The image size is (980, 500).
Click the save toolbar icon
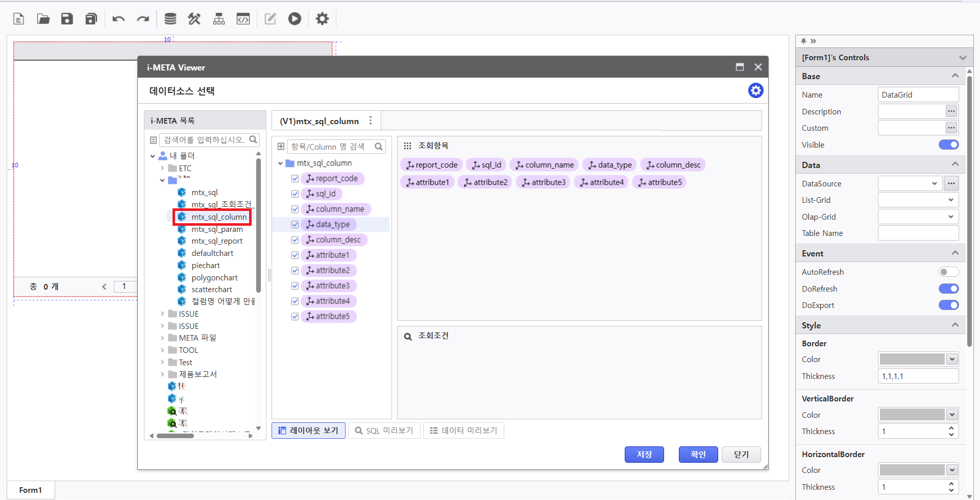(67, 19)
